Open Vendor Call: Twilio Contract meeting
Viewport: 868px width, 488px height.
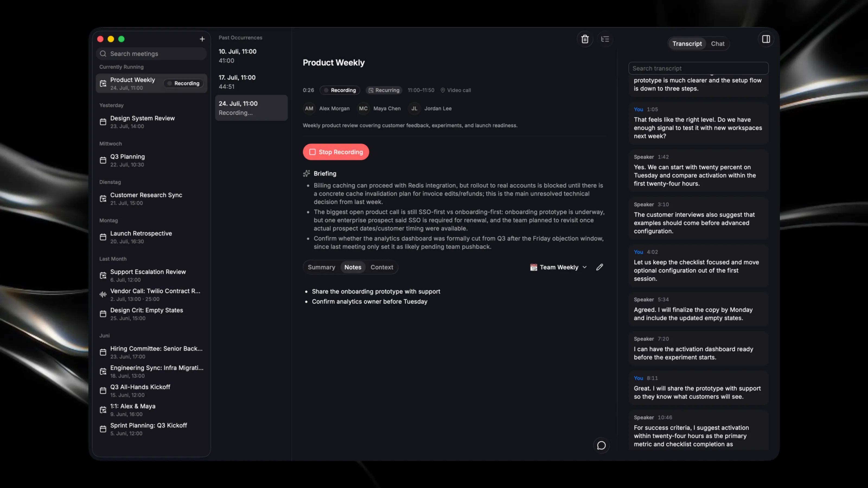(151, 295)
